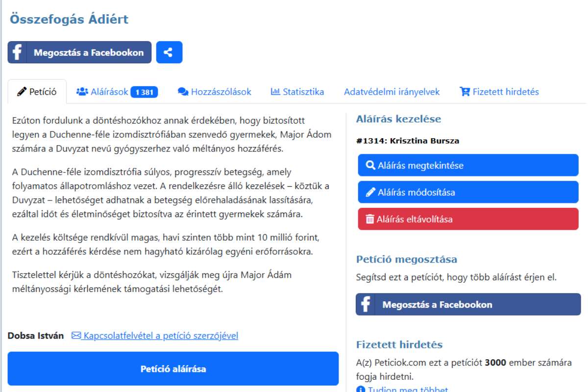Click Kapcsolatfelvétel a petíció szerzőjével link
The width and height of the screenshot is (588, 392).
point(161,336)
